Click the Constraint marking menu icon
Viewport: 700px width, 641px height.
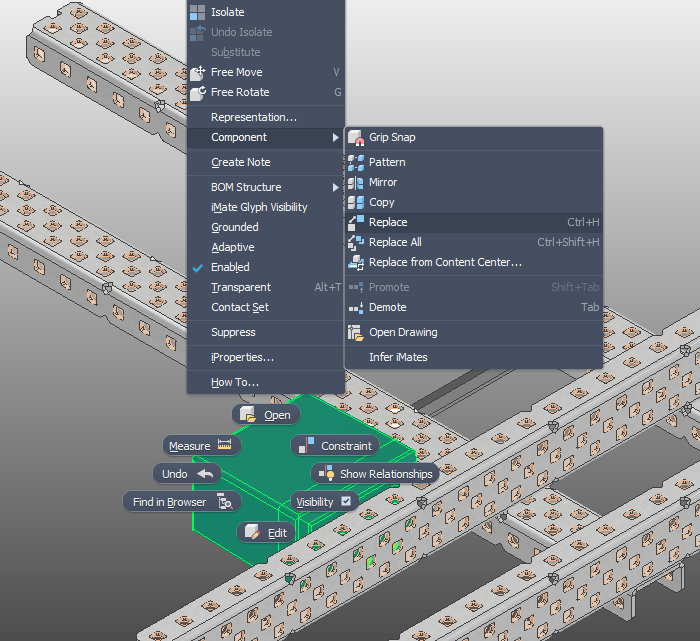[x=307, y=445]
